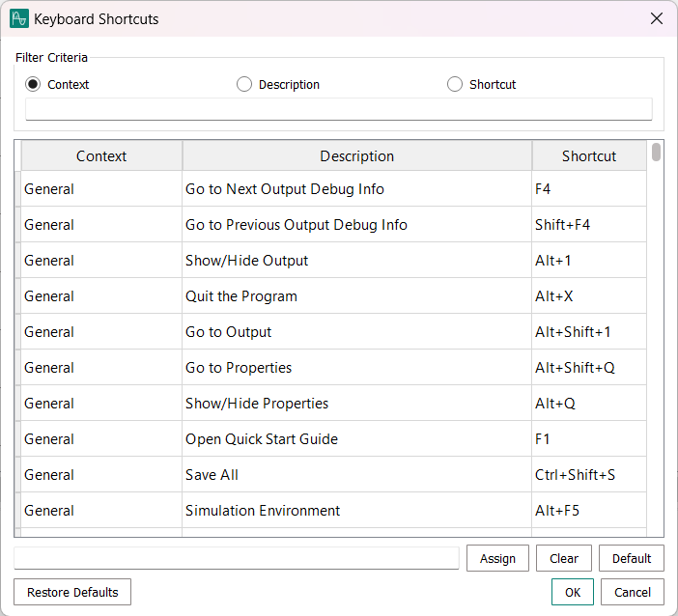Click the application icon in title bar
Viewport: 678px width, 616px height.
19,19
